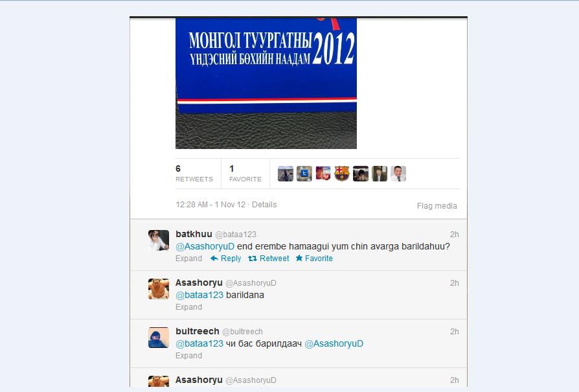Open the 1 Favorite count
This screenshot has width=579, height=392.
[245, 174]
